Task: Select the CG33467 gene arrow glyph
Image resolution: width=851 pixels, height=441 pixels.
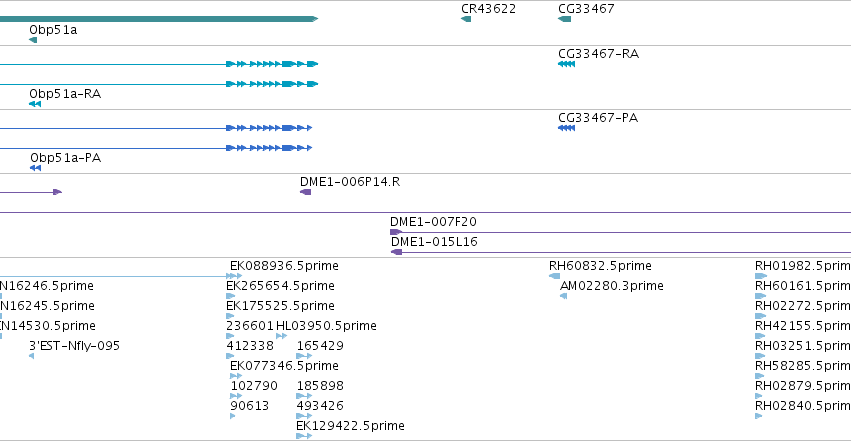Action: [564, 20]
